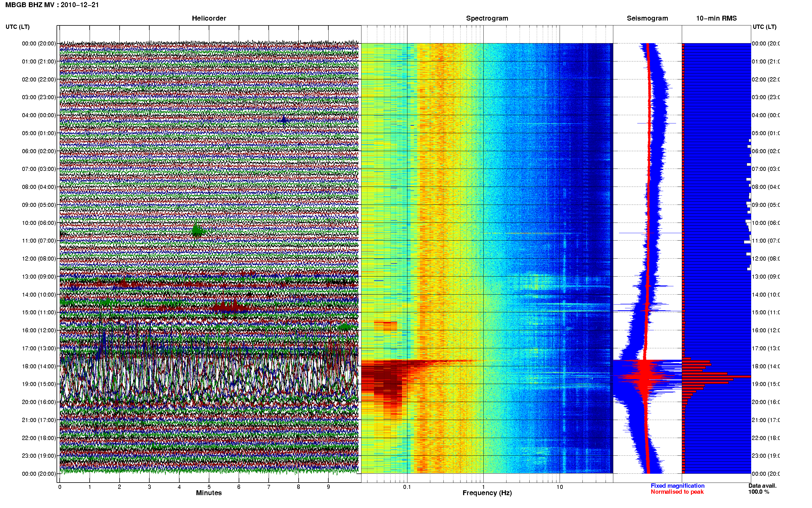812x508 pixels.
Task: Click the '10-min RMS' panel heading
Action: [716, 19]
